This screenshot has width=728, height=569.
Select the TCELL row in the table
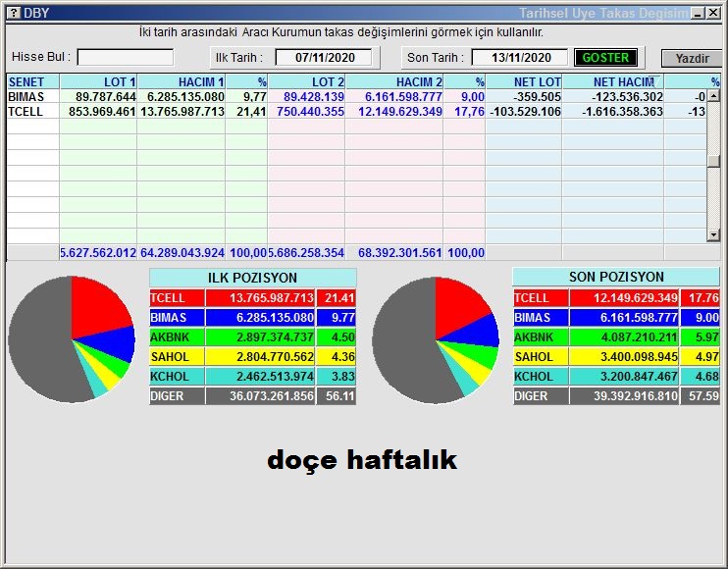point(356,112)
